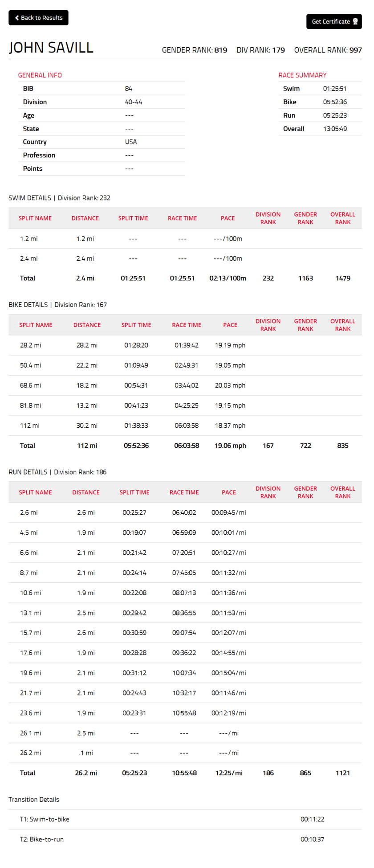Click the Get Certificate button
The image size is (374, 868).
(334, 21)
